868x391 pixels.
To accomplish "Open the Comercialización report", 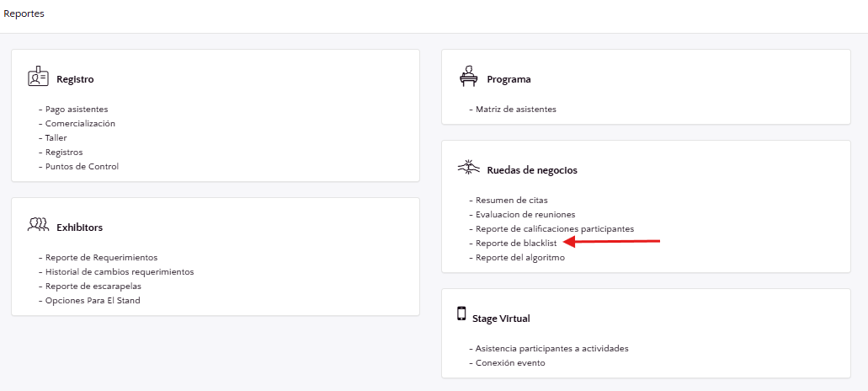I will coord(80,123).
